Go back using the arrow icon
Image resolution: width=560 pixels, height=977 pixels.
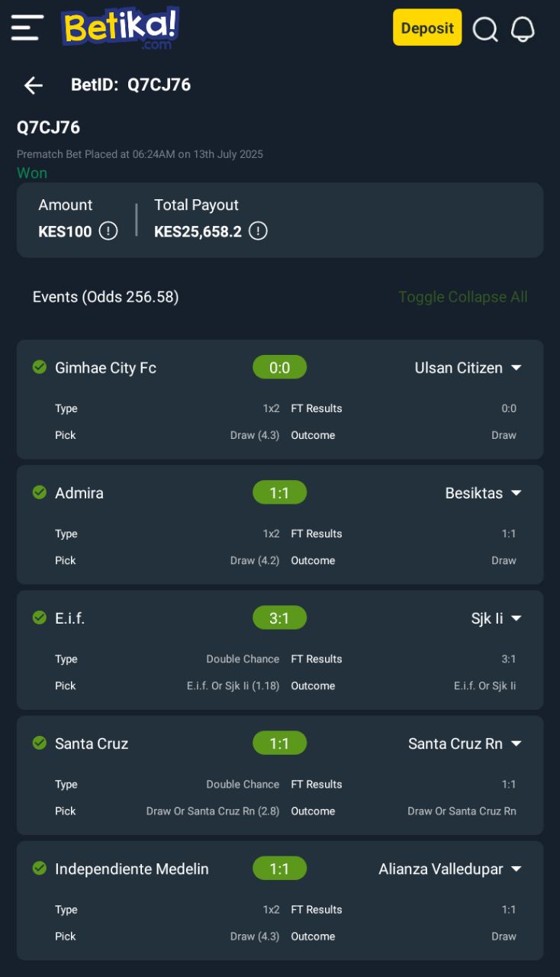pyautogui.click(x=34, y=85)
